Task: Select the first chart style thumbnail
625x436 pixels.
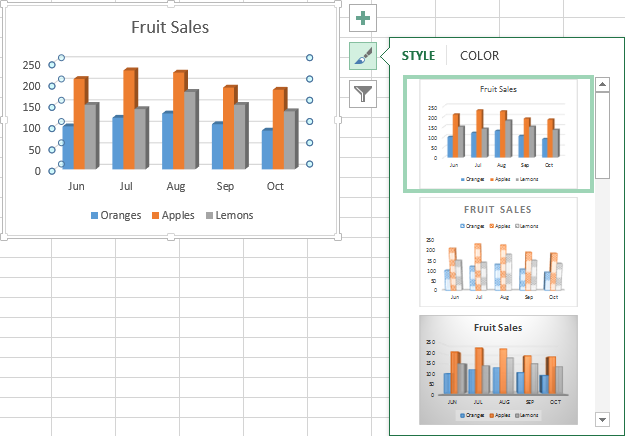Action: (x=498, y=133)
